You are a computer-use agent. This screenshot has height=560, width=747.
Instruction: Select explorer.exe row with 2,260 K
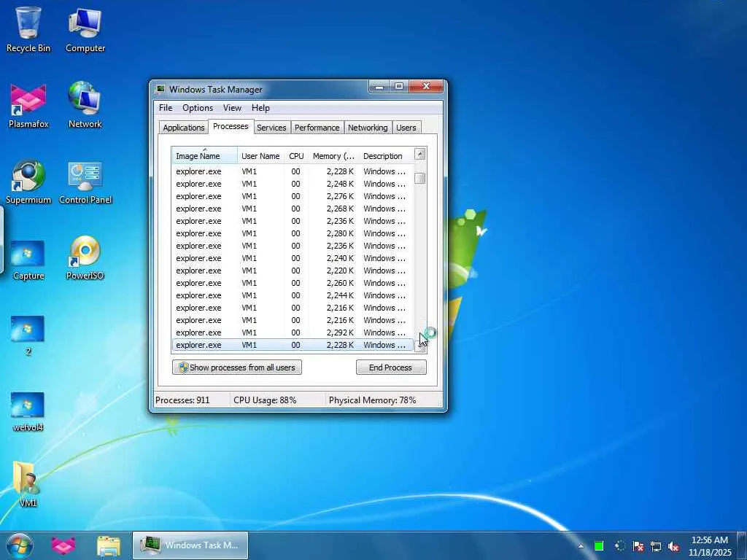click(x=293, y=283)
